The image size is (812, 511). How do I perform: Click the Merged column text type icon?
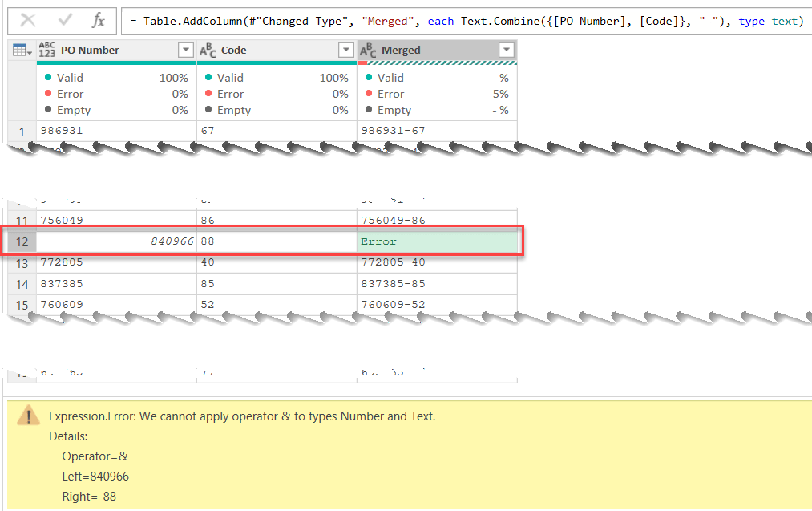coord(368,51)
